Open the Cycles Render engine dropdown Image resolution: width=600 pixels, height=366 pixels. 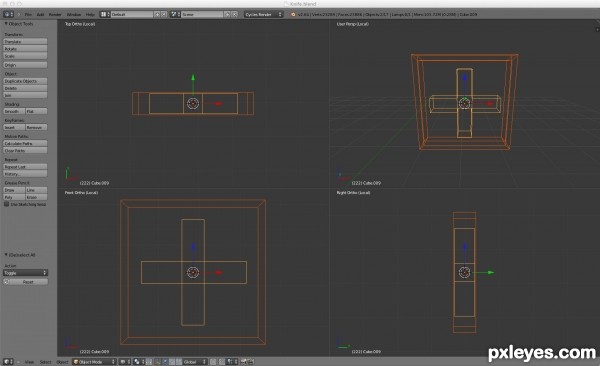click(263, 14)
